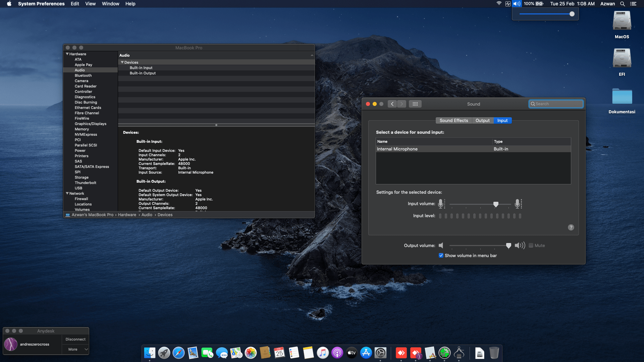
Task: Open Podcasts from the Dock
Action: pos(337,353)
